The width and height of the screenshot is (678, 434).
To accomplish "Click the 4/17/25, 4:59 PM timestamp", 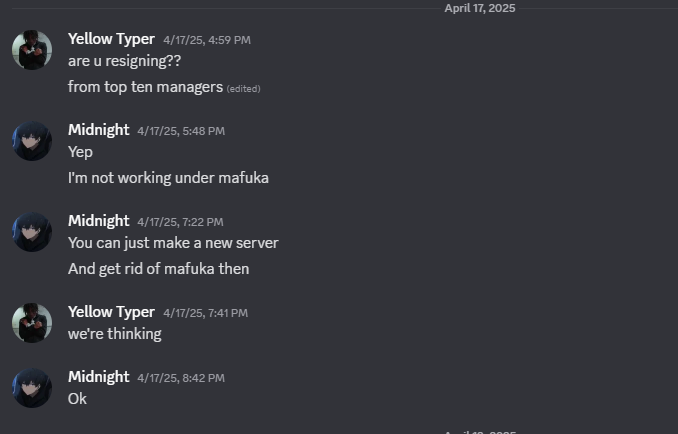I will pos(207,40).
